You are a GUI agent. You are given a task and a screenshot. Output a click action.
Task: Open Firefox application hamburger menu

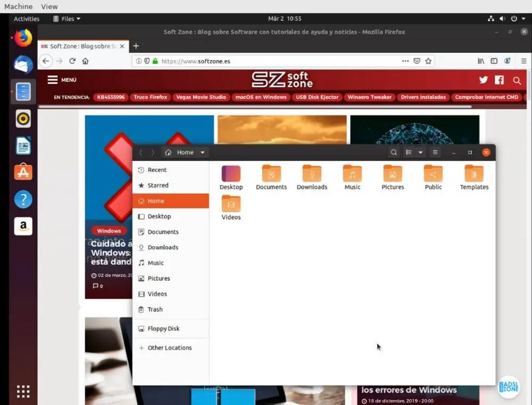(524, 61)
